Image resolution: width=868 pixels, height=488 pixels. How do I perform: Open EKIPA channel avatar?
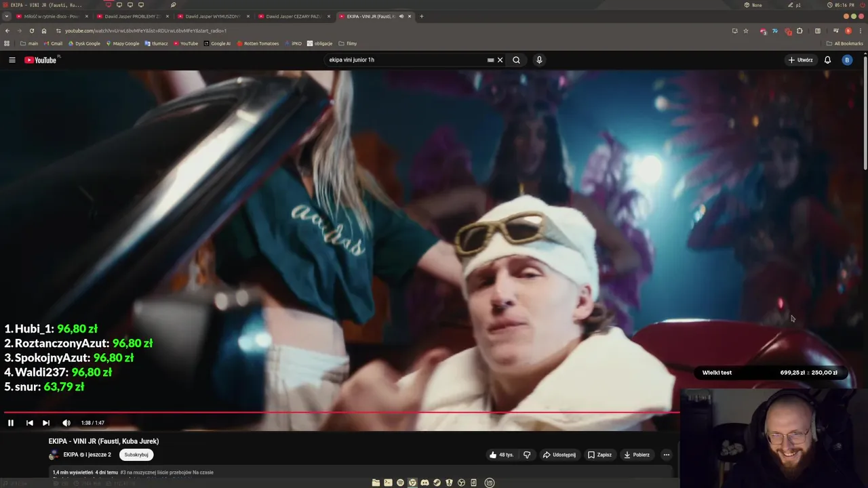tap(54, 455)
